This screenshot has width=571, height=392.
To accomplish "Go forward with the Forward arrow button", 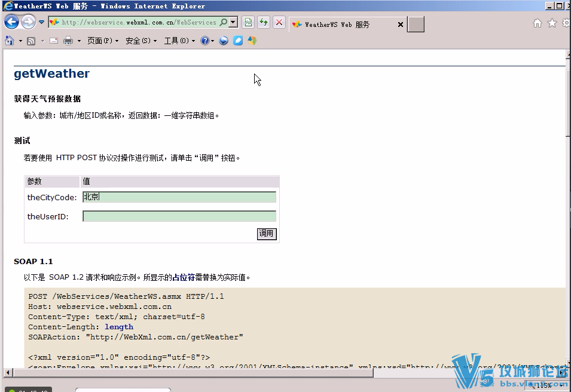I will point(29,22).
